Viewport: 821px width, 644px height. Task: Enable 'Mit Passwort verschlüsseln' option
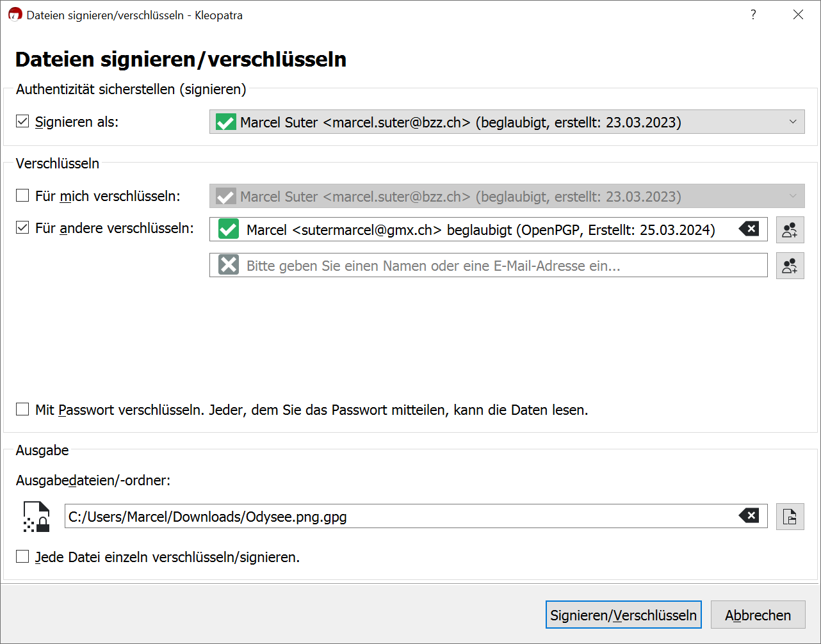tap(22, 410)
